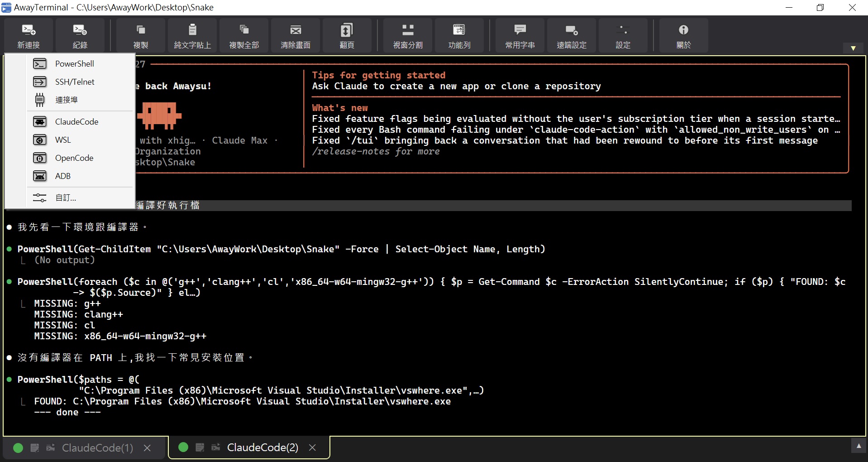The image size is (868, 462).
Task: Click the up arrow beside the tab bar
Action: (x=858, y=446)
